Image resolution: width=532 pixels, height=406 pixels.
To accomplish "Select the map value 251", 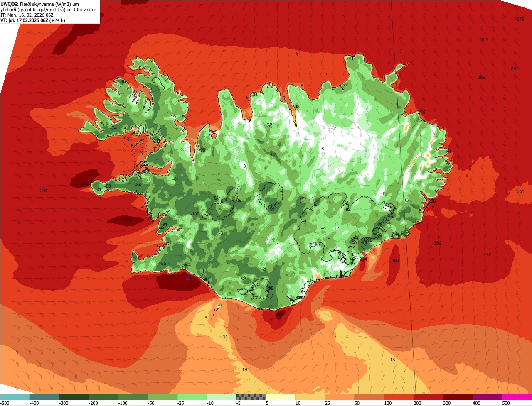I will coord(484,40).
